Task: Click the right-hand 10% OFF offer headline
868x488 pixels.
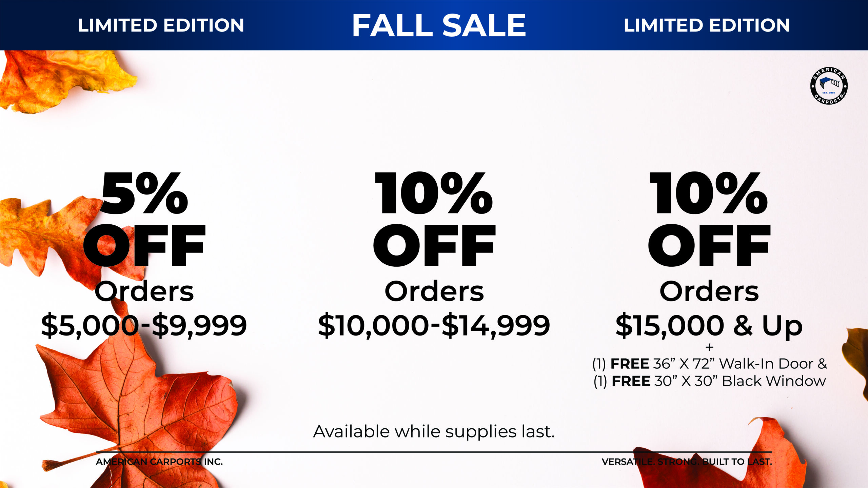Action: pyautogui.click(x=709, y=219)
